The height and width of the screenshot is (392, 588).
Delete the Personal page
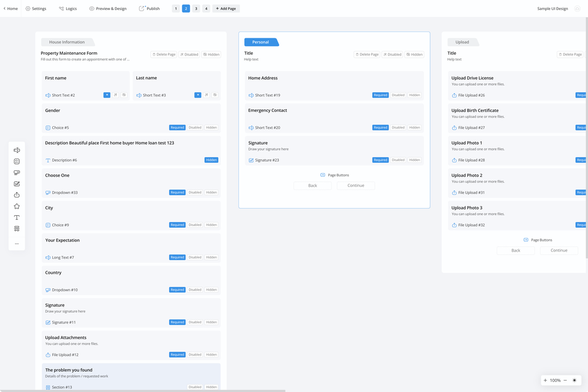367,55
